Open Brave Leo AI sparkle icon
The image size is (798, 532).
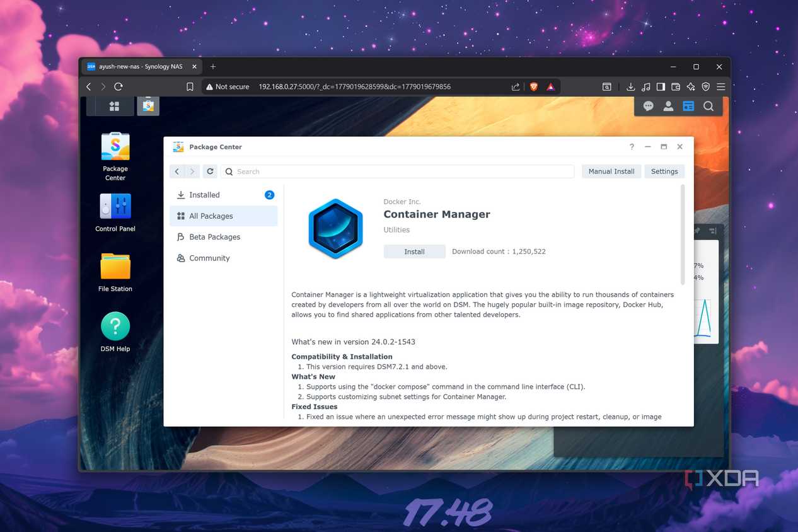[691, 87]
